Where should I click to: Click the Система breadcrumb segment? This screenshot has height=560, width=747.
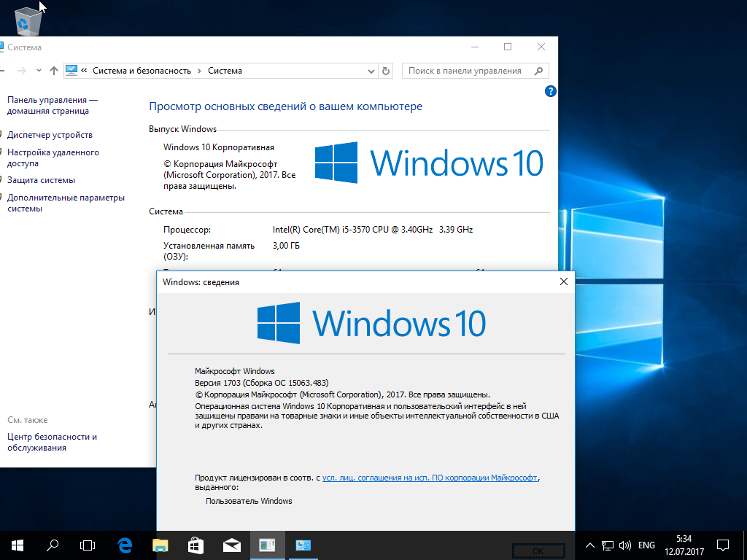pos(225,71)
